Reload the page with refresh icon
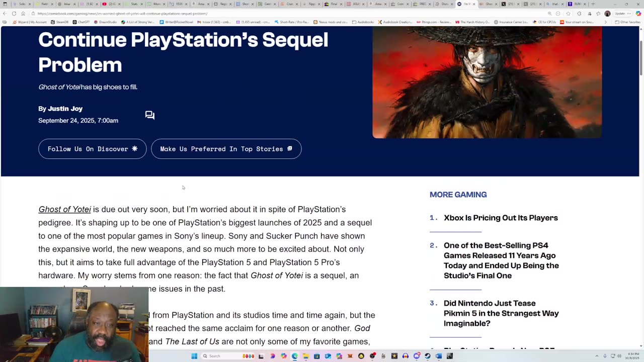Viewport: 644px width, 362px height. point(14,14)
